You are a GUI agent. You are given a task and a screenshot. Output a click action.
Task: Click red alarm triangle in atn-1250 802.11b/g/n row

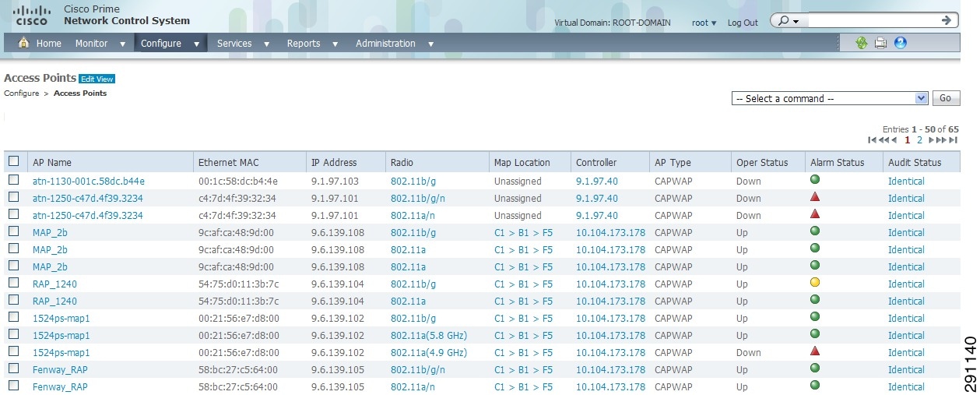(815, 197)
